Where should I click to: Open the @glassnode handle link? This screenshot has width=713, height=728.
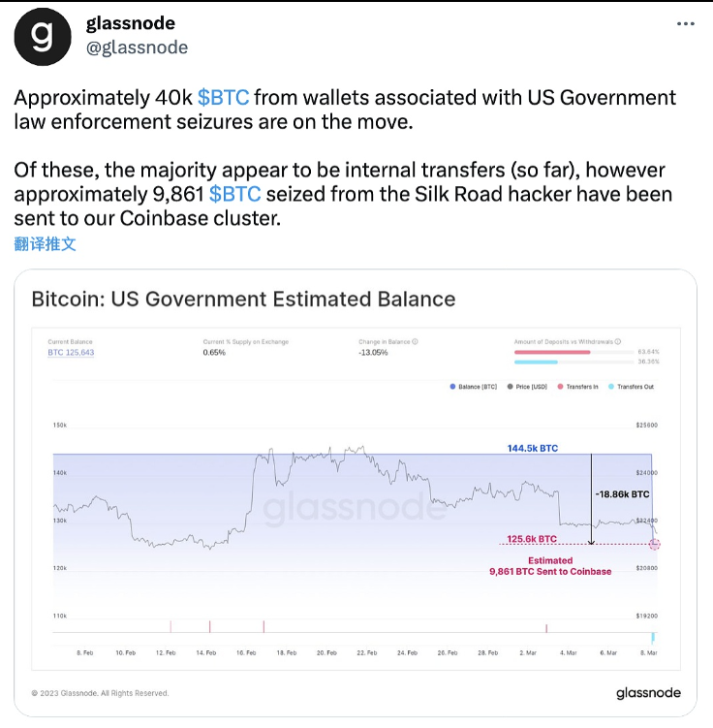(137, 47)
